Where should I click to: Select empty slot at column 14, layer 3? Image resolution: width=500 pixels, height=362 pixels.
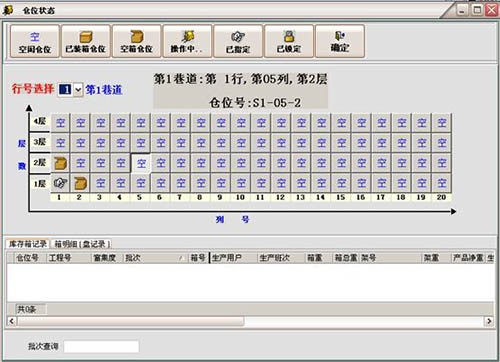tap(321, 143)
